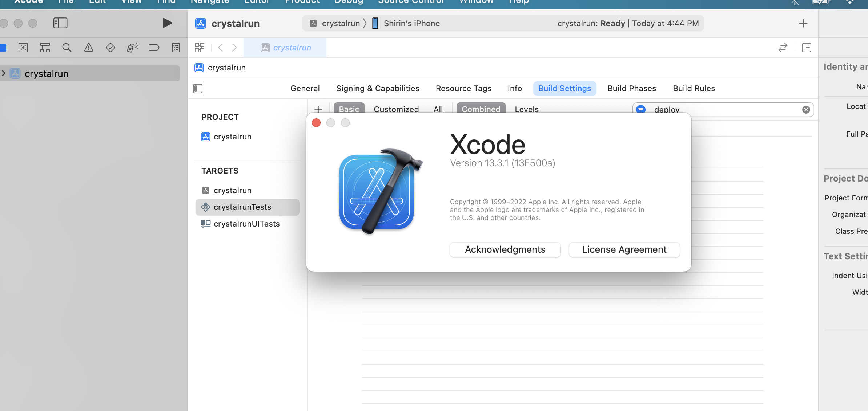Viewport: 868px width, 411px height.
Task: Click the Add Editor split icon
Action: [806, 48]
